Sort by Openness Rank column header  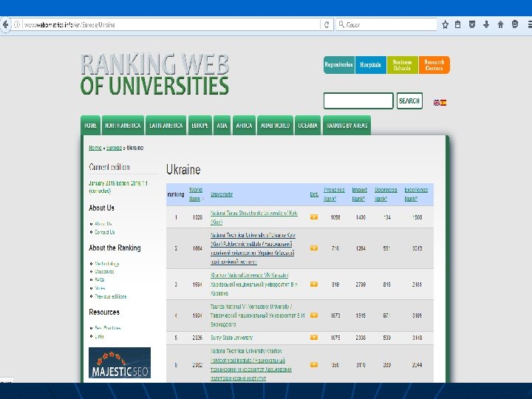point(386,194)
